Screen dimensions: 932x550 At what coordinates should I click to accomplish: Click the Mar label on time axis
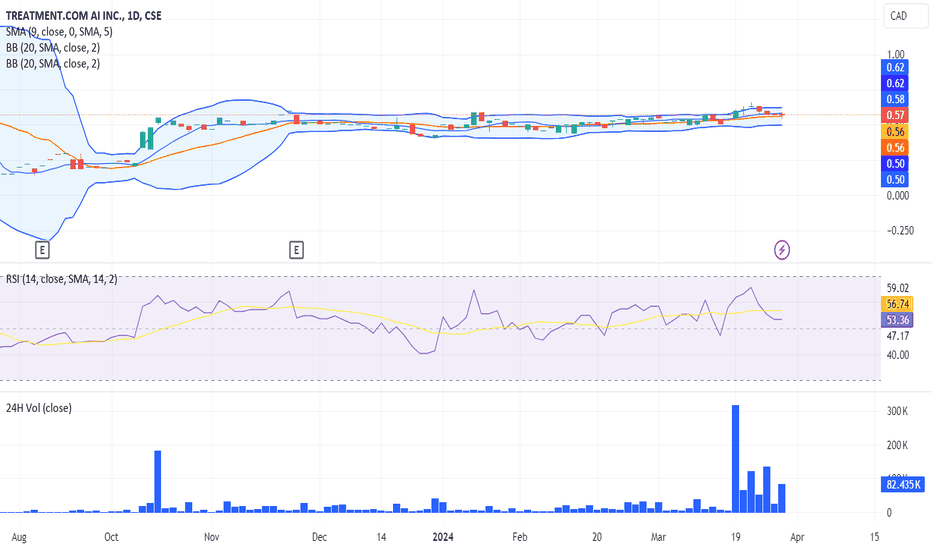[x=658, y=537]
